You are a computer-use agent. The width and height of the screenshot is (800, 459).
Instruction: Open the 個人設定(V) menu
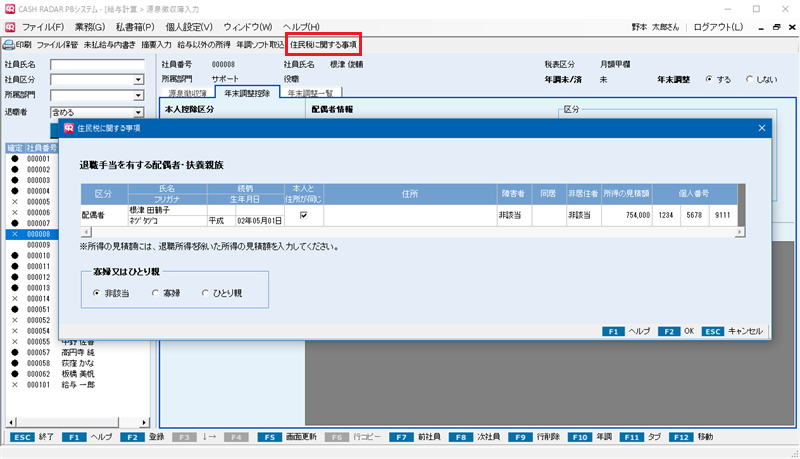[189, 27]
